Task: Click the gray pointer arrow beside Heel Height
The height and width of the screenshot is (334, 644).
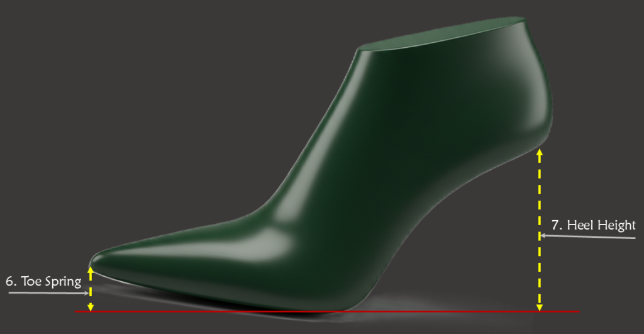Action: pos(588,237)
